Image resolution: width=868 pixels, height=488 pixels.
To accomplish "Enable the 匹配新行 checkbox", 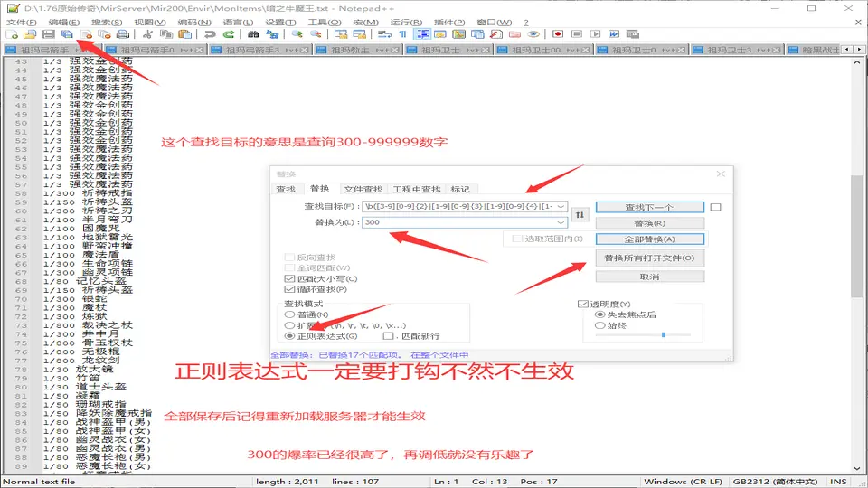I will click(x=388, y=336).
